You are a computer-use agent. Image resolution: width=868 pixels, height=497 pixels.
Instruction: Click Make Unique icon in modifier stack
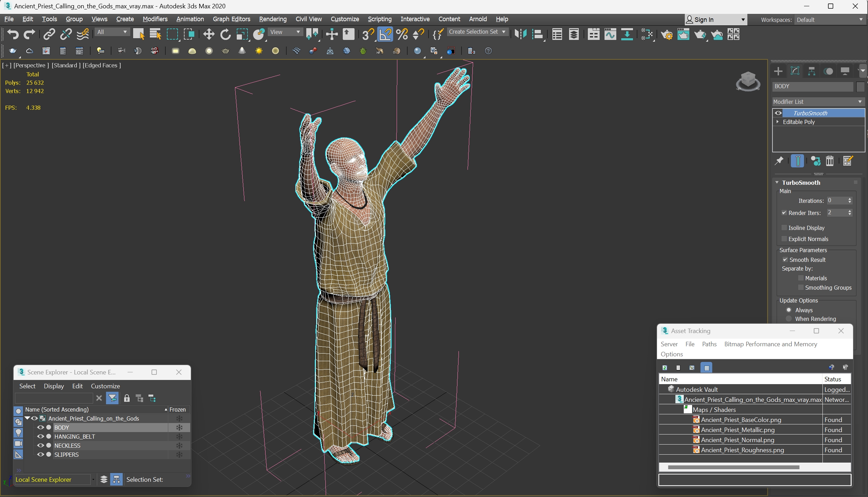(816, 161)
